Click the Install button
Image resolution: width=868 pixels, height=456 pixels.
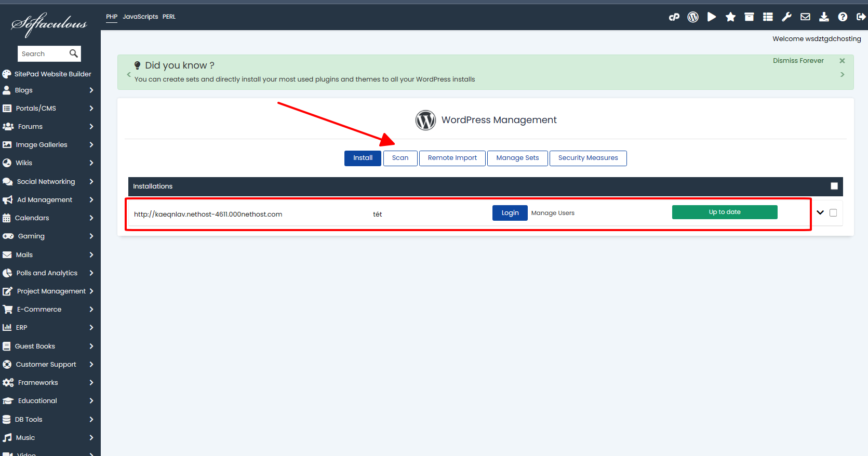(x=363, y=158)
